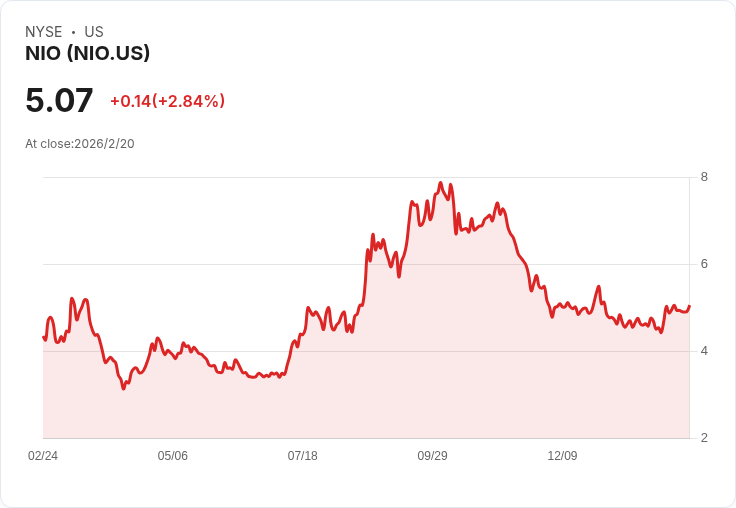Click the NIO (NIO.US) stock title
The height and width of the screenshot is (508, 736).
point(88,53)
